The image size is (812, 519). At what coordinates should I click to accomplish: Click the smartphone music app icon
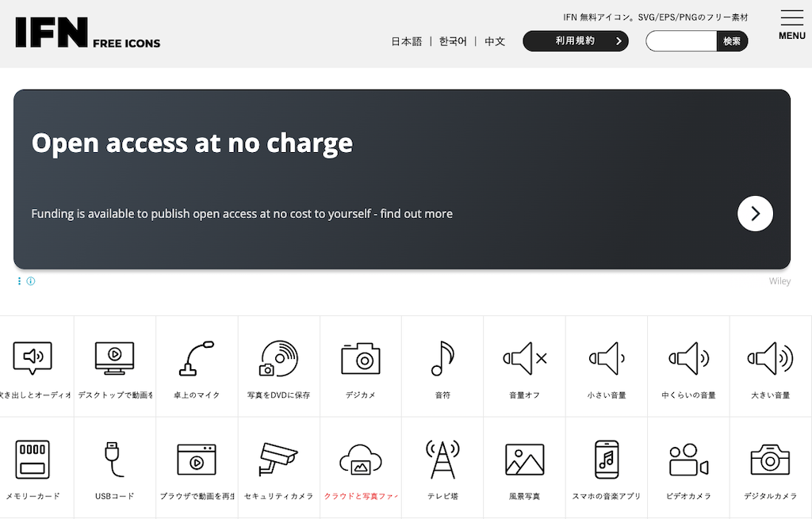606,460
